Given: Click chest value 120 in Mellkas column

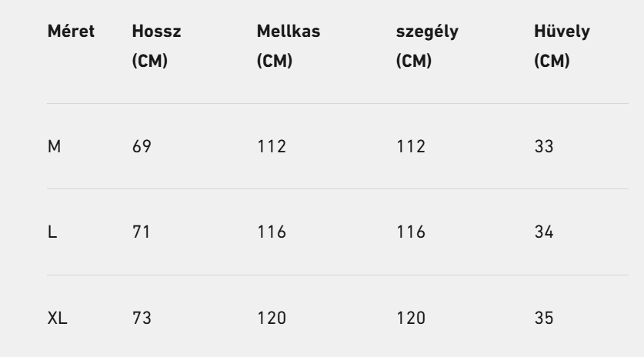Looking at the screenshot, I should [x=272, y=318].
